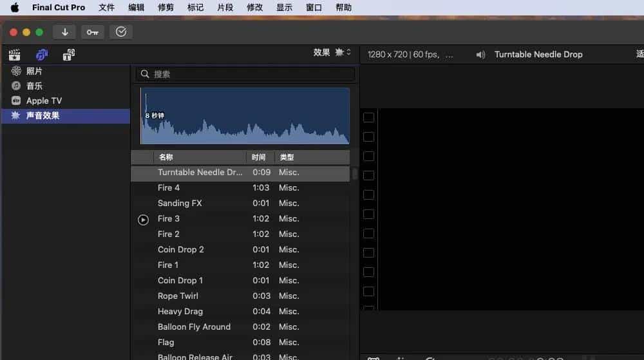Select Apple TV in the sidebar
This screenshot has height=360, width=644.
pyautogui.click(x=66, y=100)
